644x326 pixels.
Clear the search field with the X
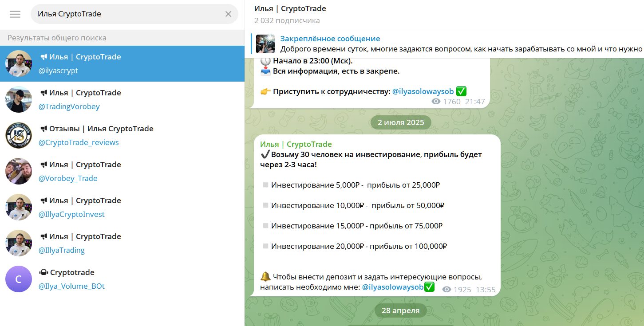pos(228,14)
